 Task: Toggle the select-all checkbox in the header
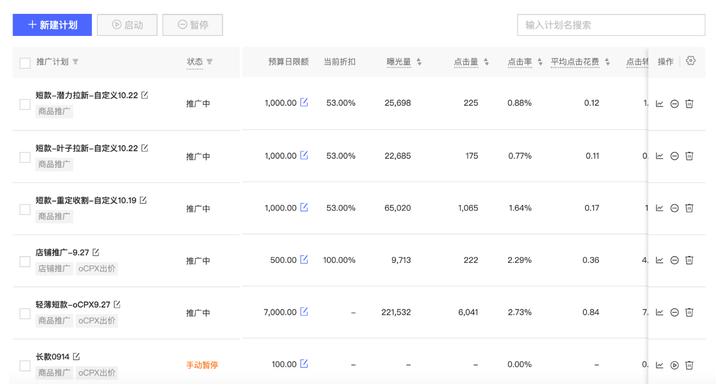25,62
